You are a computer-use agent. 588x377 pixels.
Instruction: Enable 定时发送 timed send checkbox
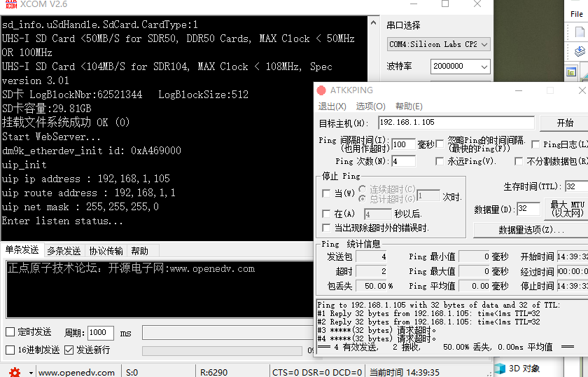click(10, 332)
